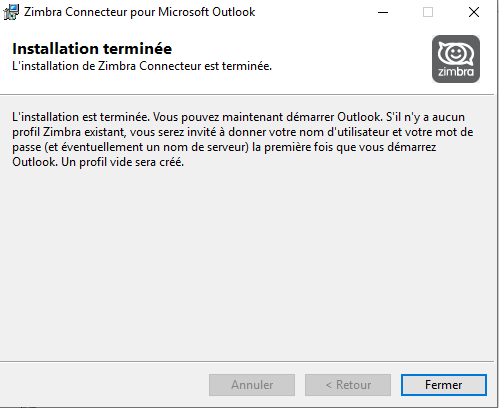
Task: Click the Zimbra logo in the header
Action: (456, 59)
